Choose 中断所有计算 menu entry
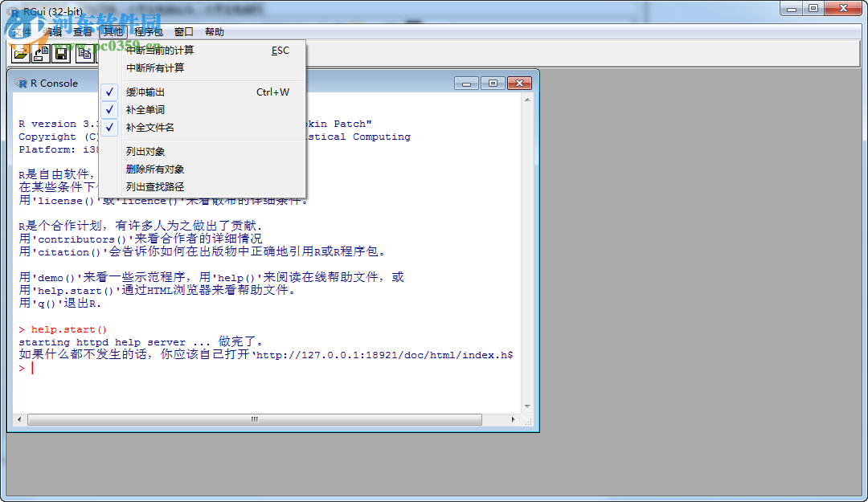This screenshot has width=868, height=502. coord(202,68)
